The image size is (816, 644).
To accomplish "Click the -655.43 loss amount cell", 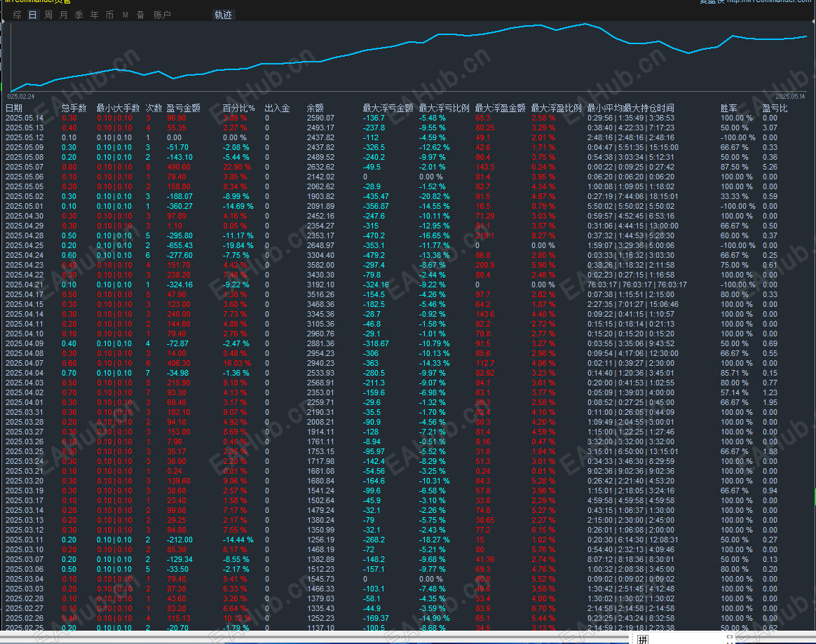I will click(179, 245).
